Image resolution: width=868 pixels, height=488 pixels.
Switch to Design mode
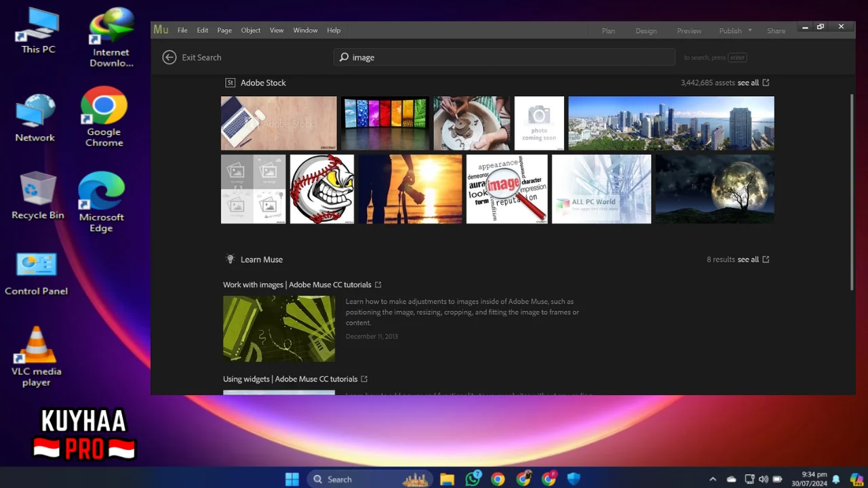coord(646,31)
